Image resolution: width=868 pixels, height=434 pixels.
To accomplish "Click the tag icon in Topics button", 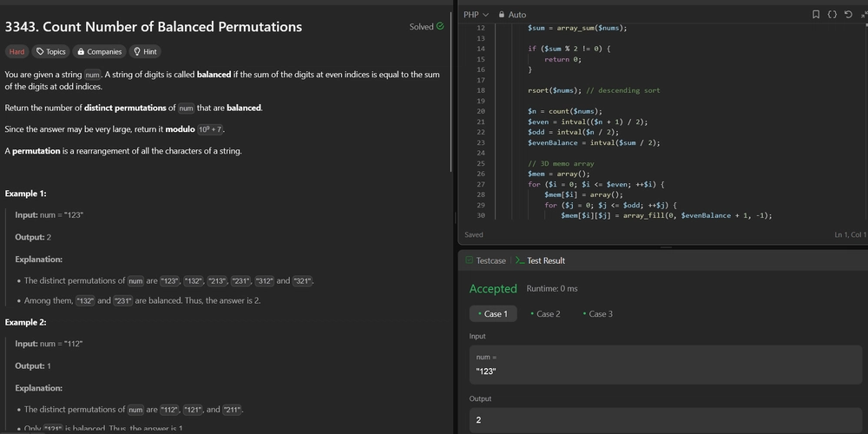I will [40, 51].
